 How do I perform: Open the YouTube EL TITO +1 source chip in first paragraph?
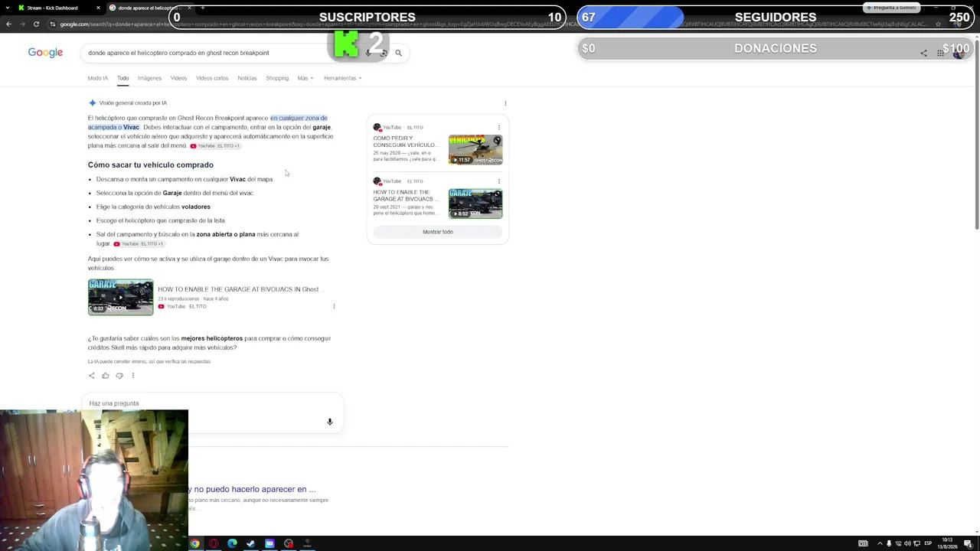[215, 145]
